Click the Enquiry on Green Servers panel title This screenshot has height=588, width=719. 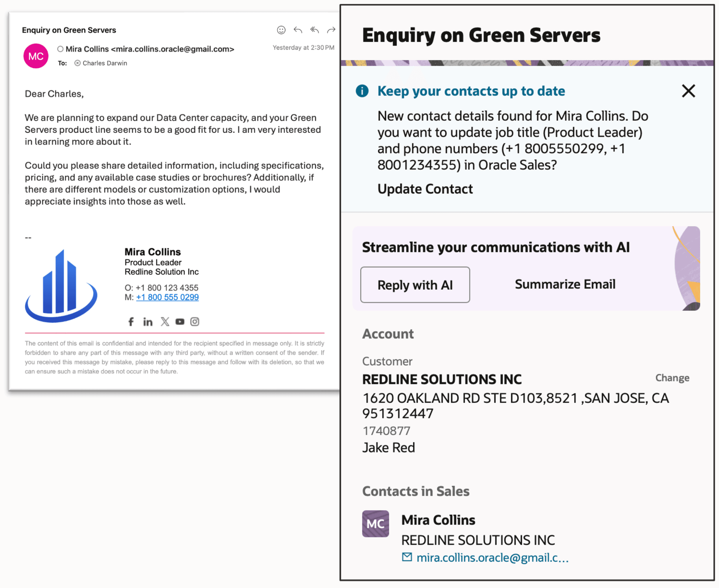point(481,35)
